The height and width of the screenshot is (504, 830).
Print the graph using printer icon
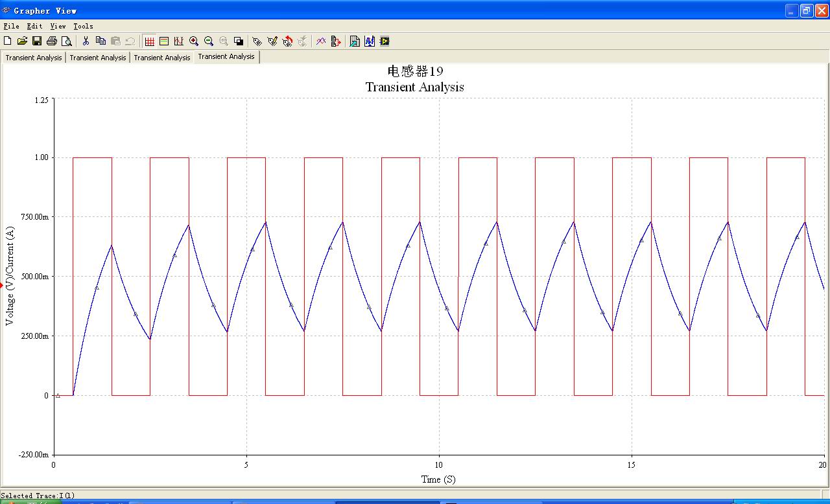click(52, 41)
